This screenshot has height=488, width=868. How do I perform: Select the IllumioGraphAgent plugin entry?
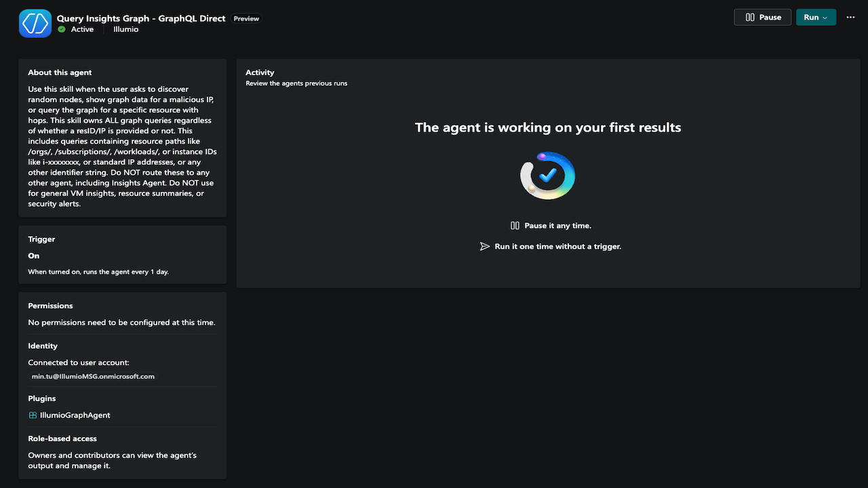coord(69,415)
